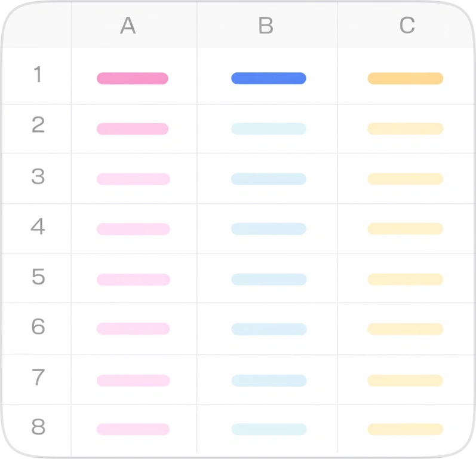Viewport: 476px width, 459px height.
Task: Select row 4 header
Action: tap(38, 227)
